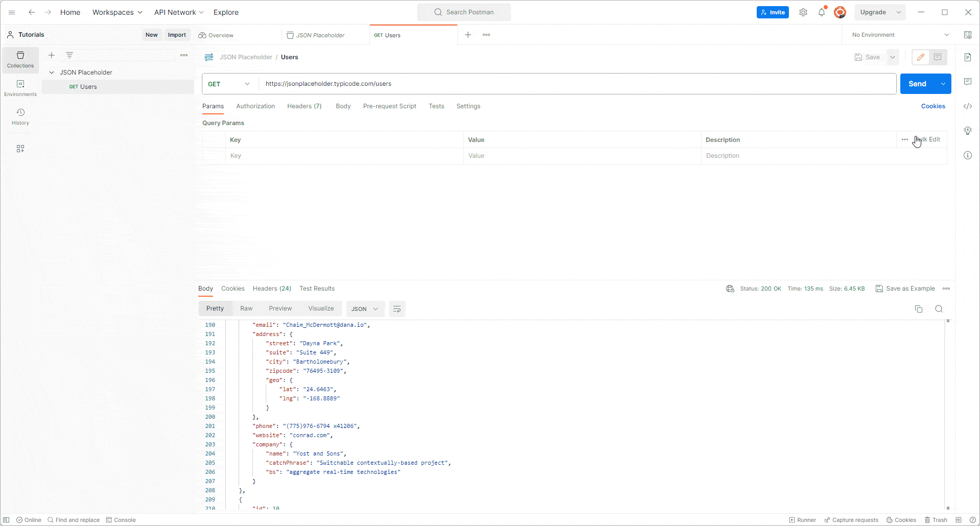Open the Tests request tab

click(x=436, y=106)
